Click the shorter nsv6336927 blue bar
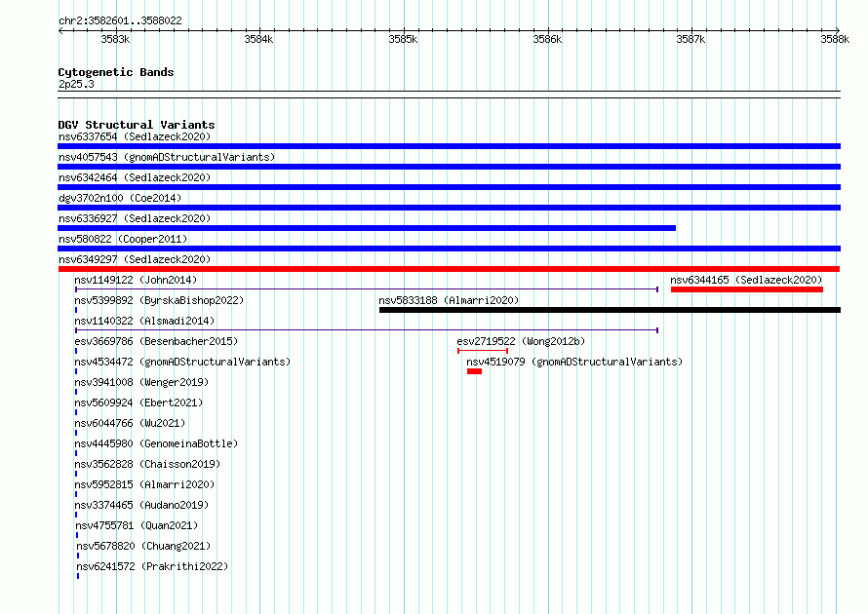This screenshot has height=614, width=868. (x=367, y=228)
